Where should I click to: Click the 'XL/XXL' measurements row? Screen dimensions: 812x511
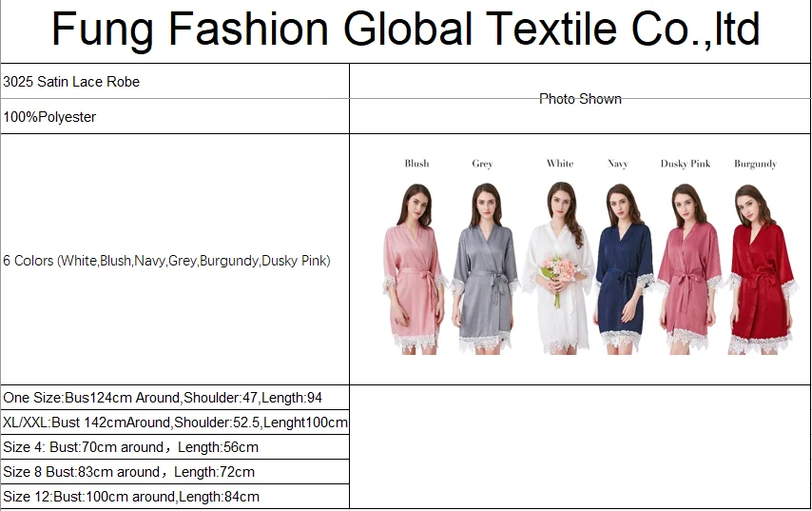click(175, 422)
